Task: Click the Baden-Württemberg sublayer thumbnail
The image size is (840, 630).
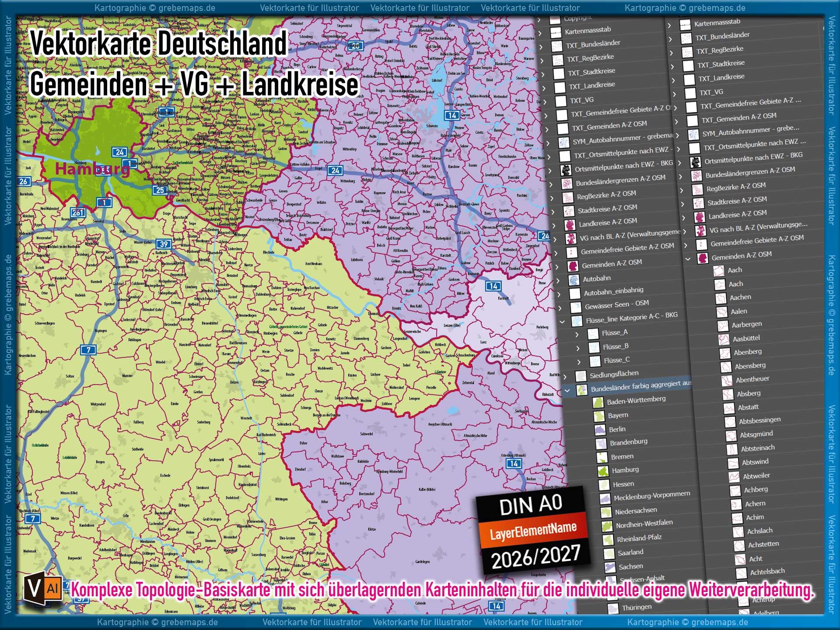Action: pos(598,403)
